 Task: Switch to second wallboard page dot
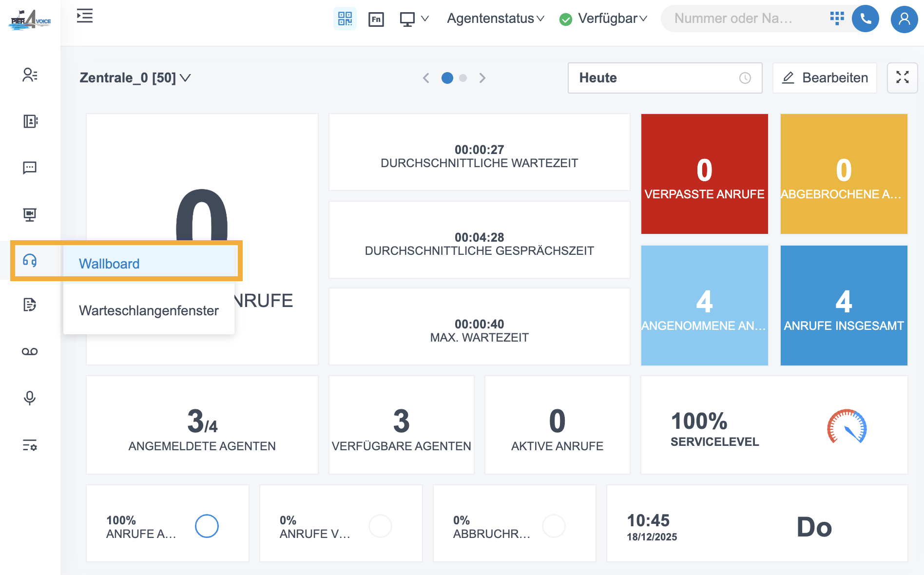pyautogui.click(x=463, y=78)
